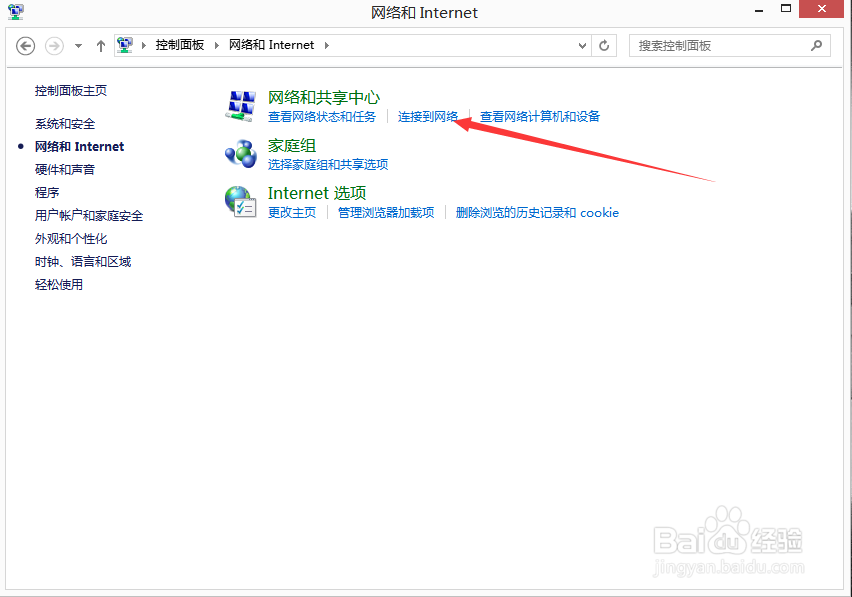Select 外观和个性化 in the sidebar
Viewport: 852px width, 597px height.
[x=72, y=238]
